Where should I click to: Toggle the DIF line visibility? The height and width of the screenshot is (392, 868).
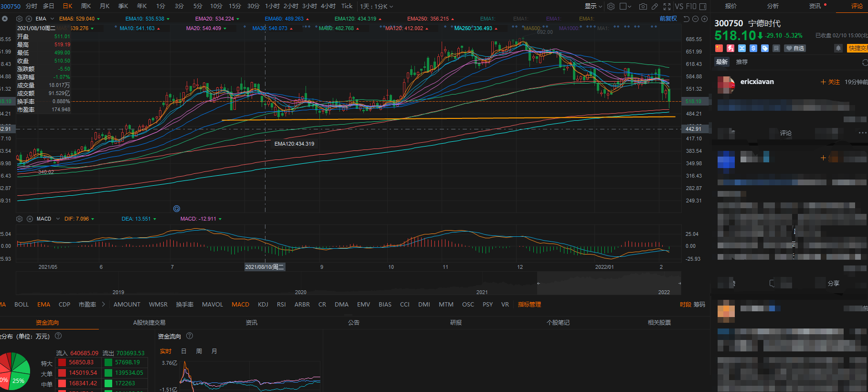click(x=79, y=219)
